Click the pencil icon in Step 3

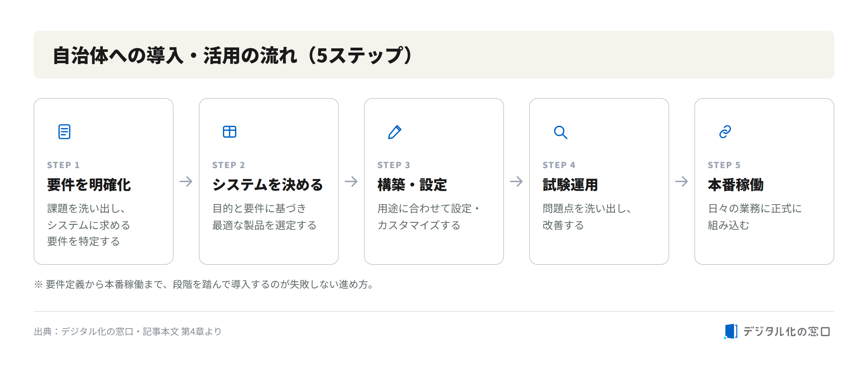(395, 132)
